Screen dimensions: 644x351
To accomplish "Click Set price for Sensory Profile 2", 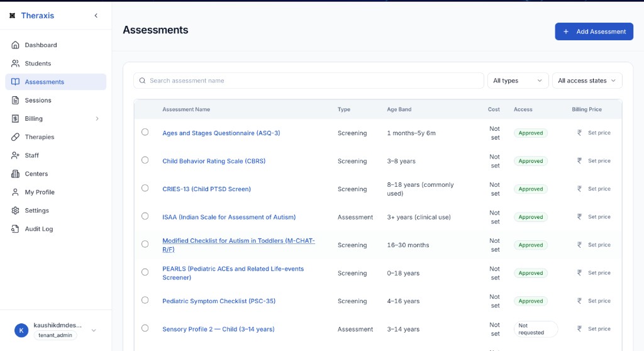I will click(599, 329).
